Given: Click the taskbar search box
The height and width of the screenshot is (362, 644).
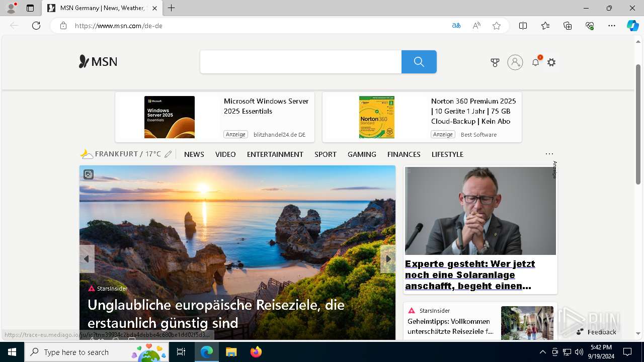Looking at the screenshot, I should [97, 352].
